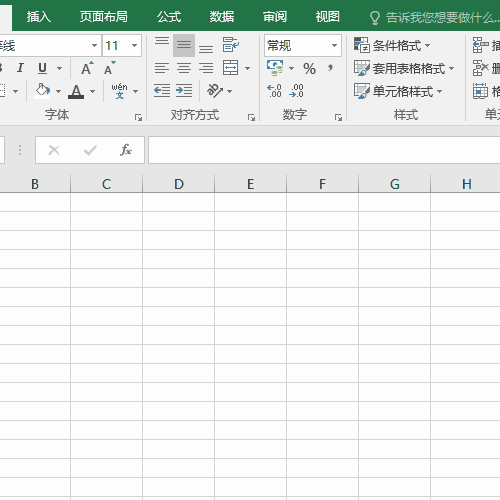Viewport: 500px width, 500px height.
Task: Apply accounting number format
Action: tap(275, 68)
